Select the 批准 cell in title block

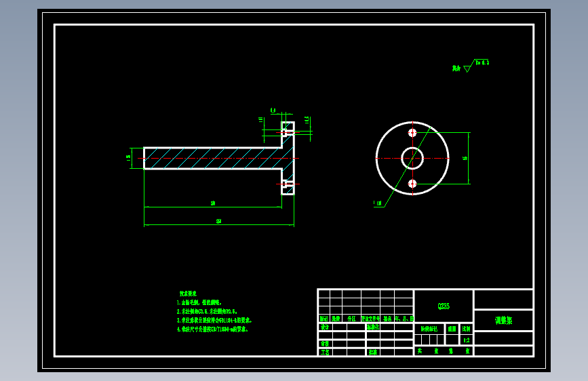click(373, 353)
